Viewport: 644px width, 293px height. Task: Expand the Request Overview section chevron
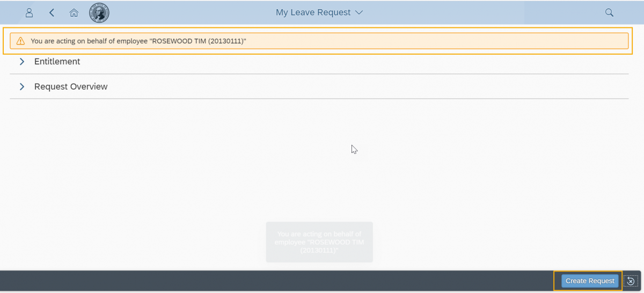click(x=22, y=87)
